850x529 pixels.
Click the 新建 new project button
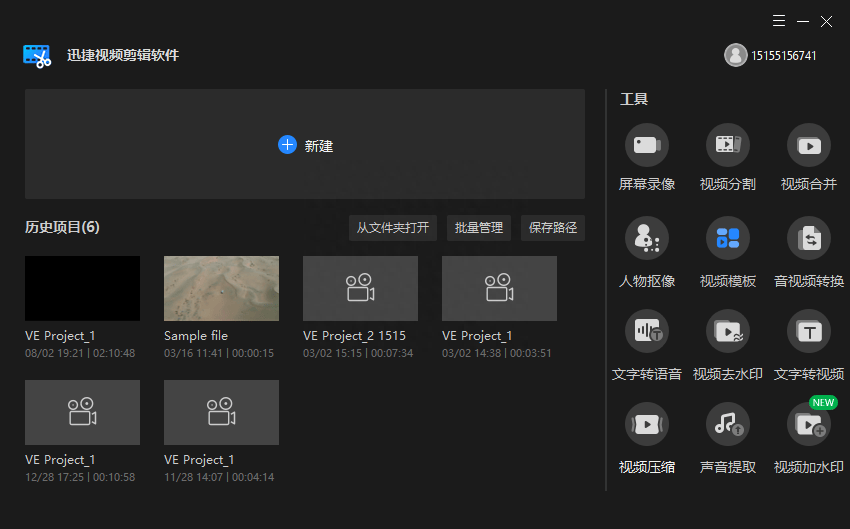click(x=305, y=145)
